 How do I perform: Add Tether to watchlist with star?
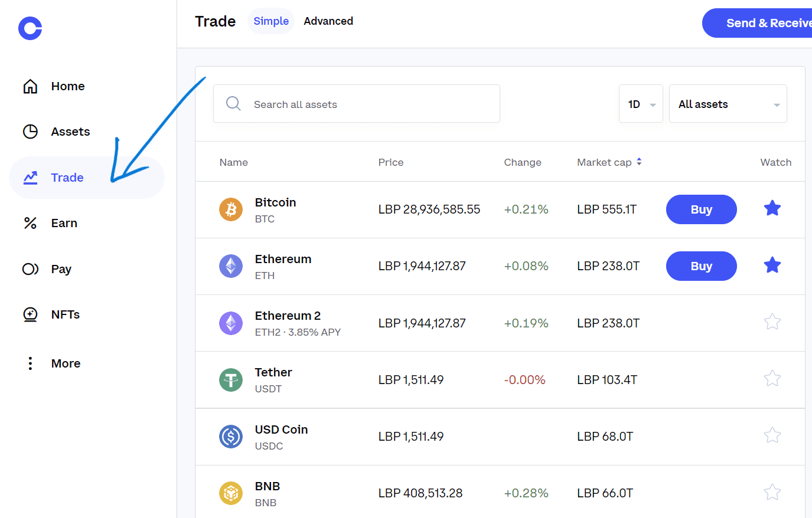(x=772, y=378)
